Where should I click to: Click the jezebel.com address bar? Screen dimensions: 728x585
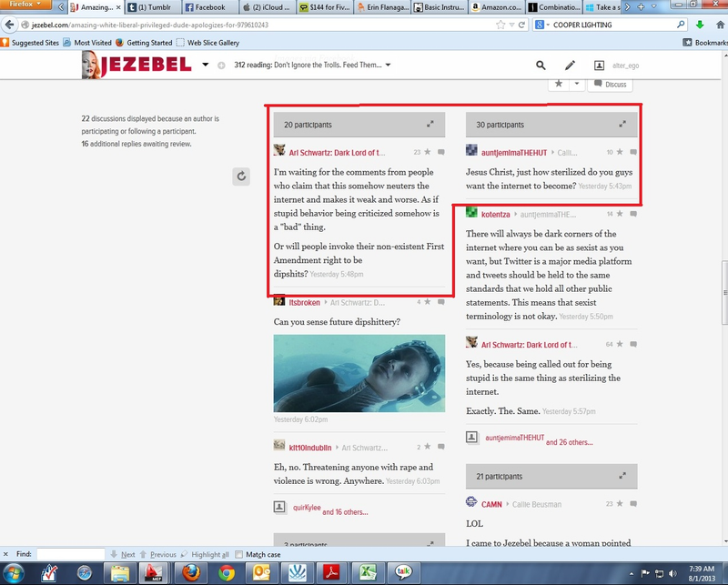260,25
